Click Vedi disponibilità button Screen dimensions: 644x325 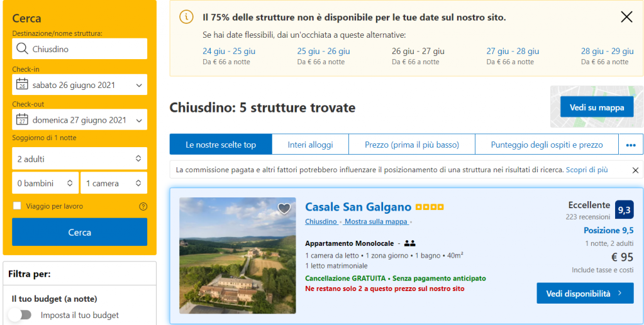(585, 294)
